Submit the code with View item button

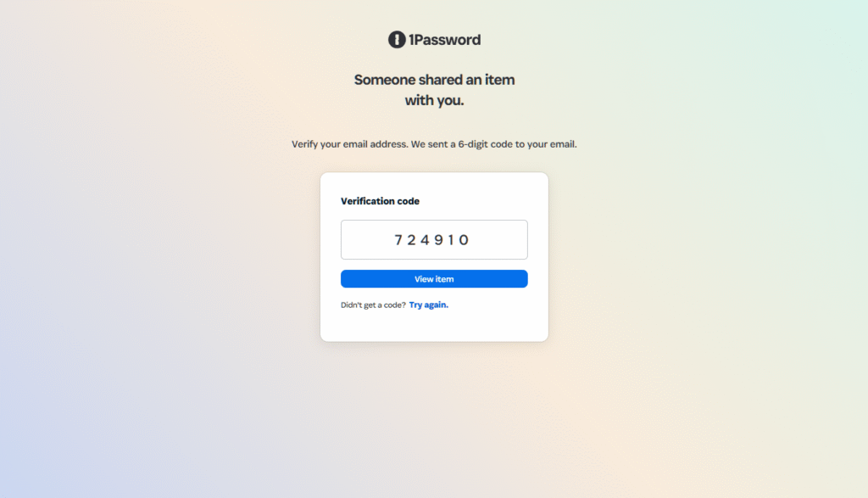(434, 278)
